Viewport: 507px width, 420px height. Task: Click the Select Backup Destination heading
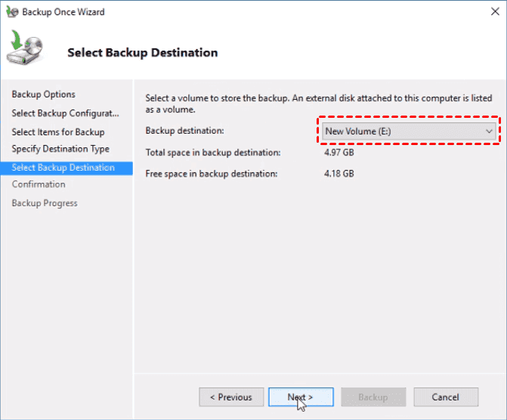(x=142, y=53)
